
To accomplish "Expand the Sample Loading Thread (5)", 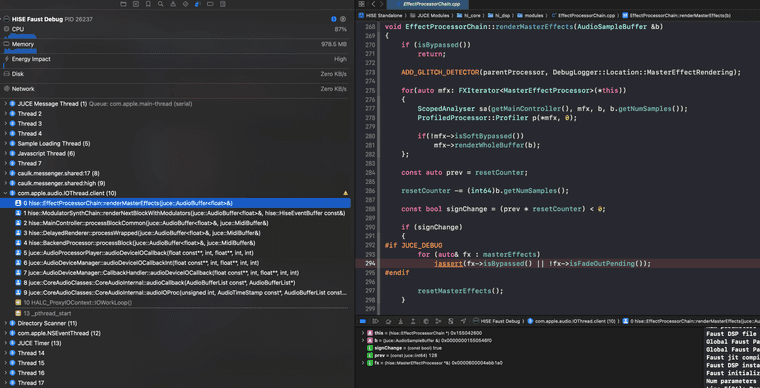I will click(x=6, y=143).
